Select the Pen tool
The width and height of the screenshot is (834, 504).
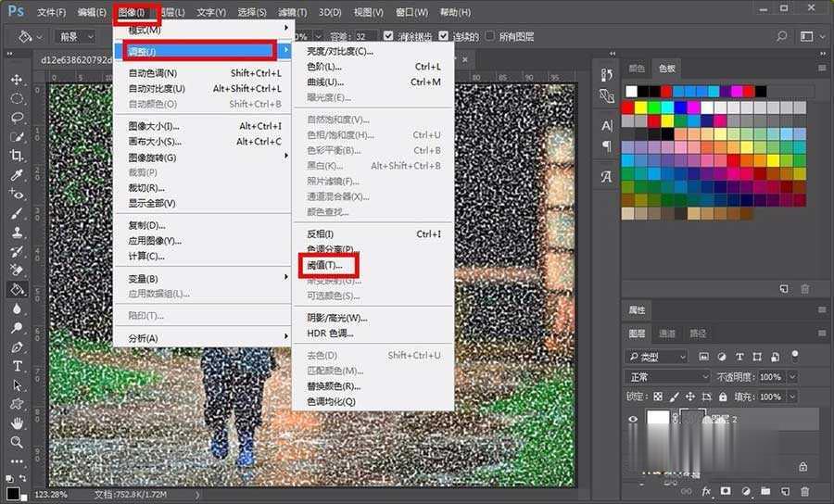tap(17, 347)
